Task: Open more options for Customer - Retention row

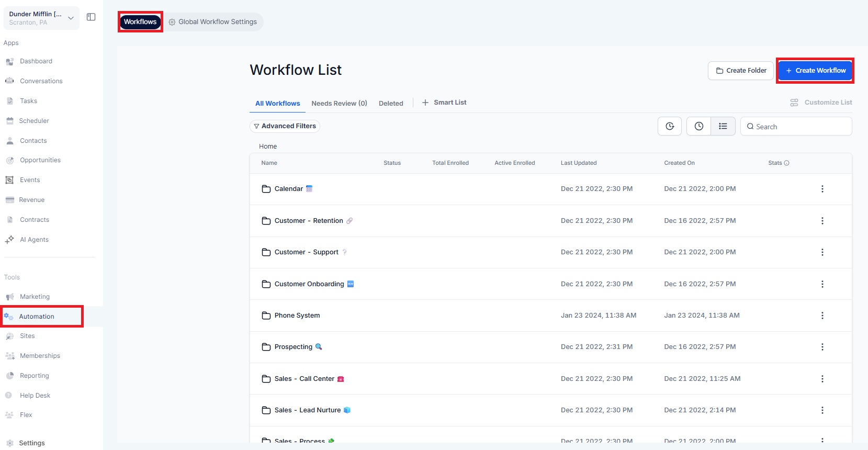Action: (822, 221)
